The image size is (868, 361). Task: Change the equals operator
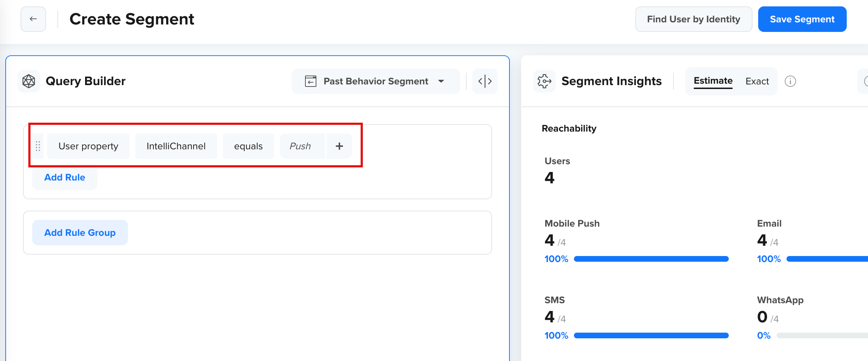click(x=248, y=146)
